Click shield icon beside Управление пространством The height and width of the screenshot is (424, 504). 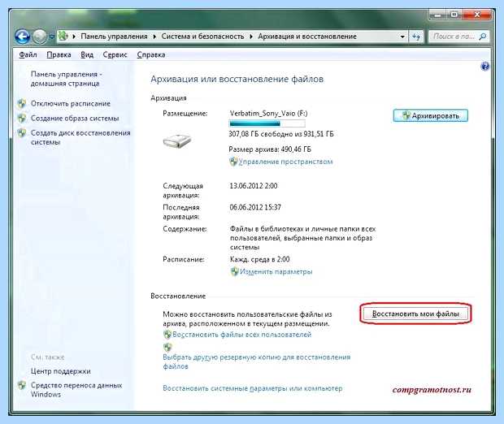click(x=233, y=162)
